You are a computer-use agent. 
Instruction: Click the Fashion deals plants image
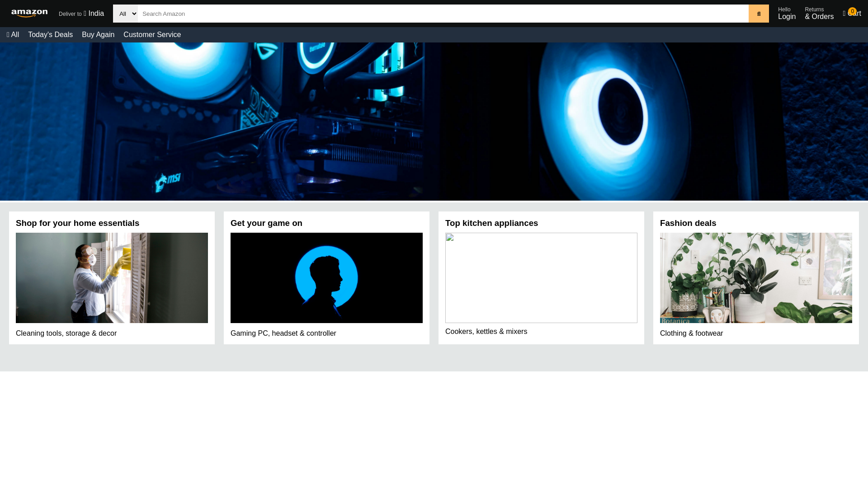pyautogui.click(x=756, y=277)
